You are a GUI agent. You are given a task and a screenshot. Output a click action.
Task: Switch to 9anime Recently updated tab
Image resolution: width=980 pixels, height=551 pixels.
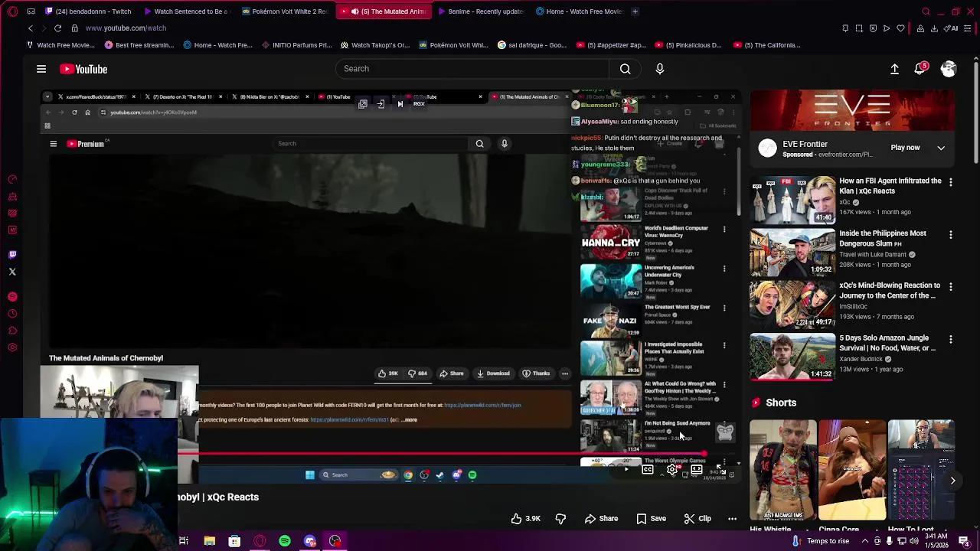(x=481, y=11)
